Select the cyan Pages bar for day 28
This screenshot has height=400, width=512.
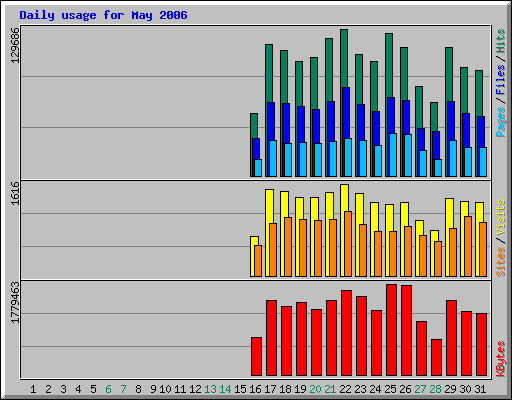point(438,168)
